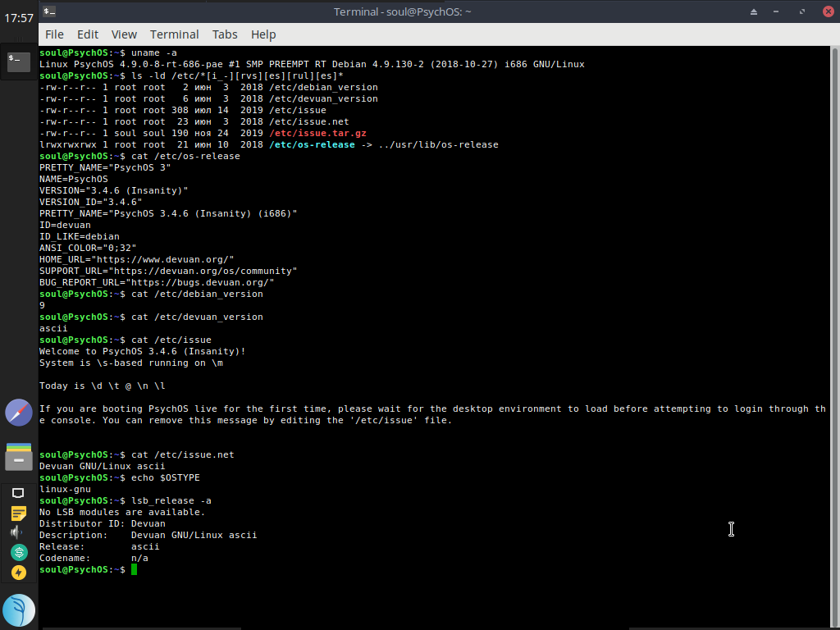840x630 pixels.
Task: Click the title bar up-arrow roll-up button
Action: pos(754,11)
